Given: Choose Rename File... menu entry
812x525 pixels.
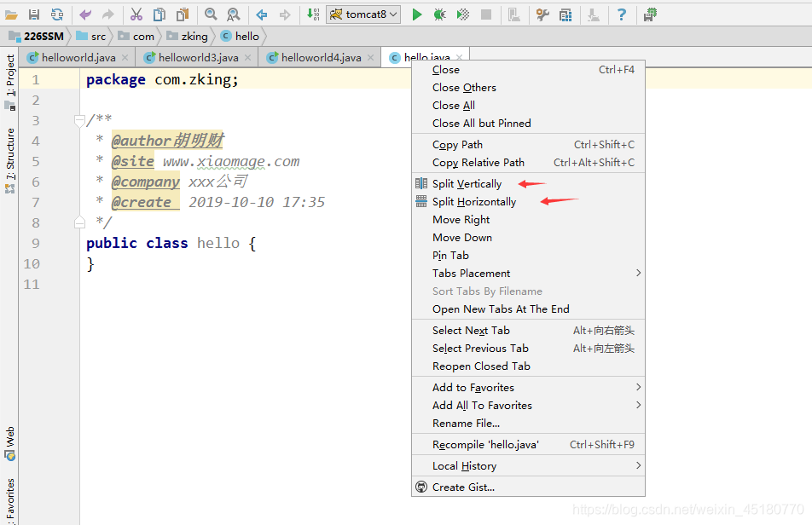Looking at the screenshot, I should [x=528, y=423].
